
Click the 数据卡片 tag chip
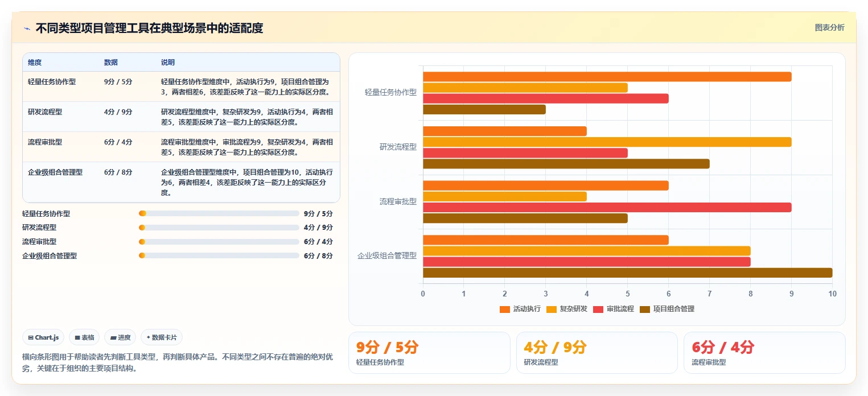[162, 337]
